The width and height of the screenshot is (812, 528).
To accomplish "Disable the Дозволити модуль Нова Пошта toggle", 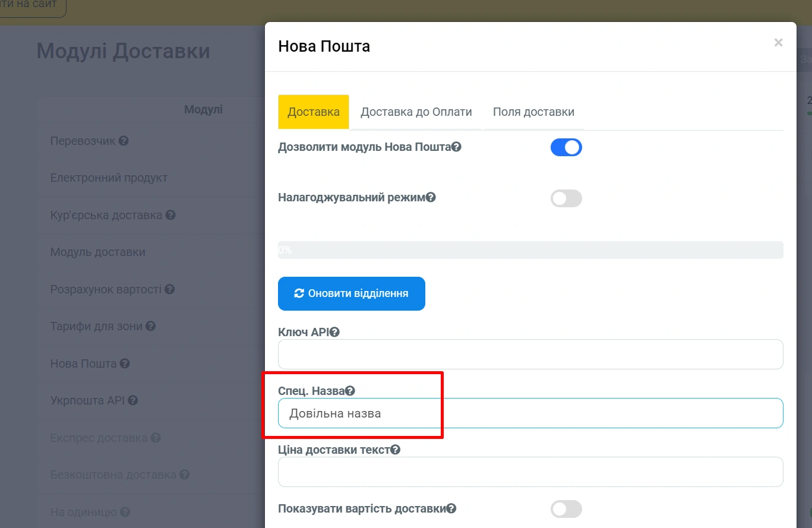I will (565, 147).
